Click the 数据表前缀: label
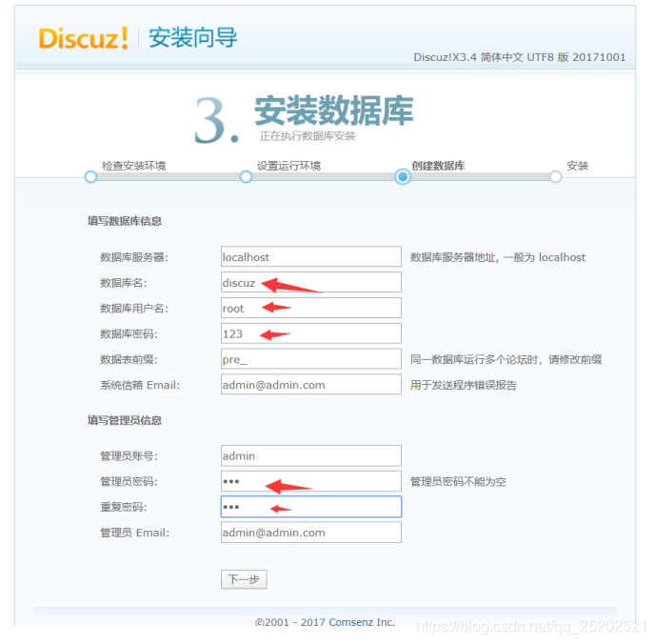This screenshot has height=644, width=655. [129, 359]
